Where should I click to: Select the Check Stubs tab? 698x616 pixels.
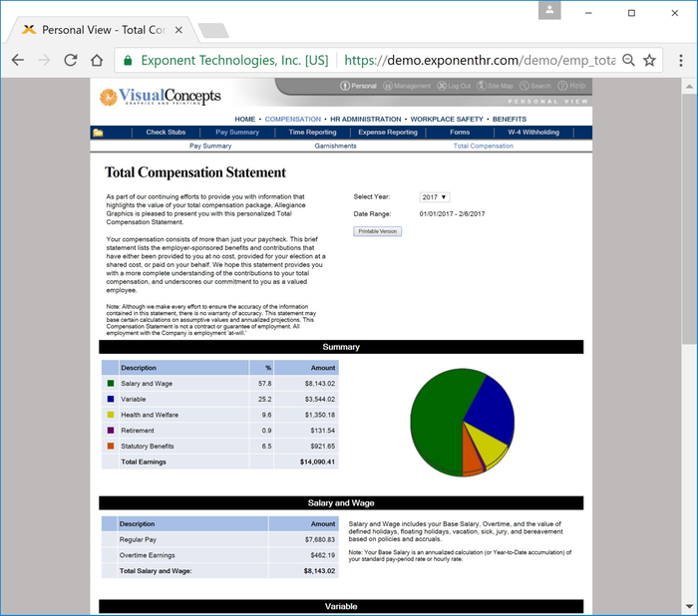pos(166,133)
